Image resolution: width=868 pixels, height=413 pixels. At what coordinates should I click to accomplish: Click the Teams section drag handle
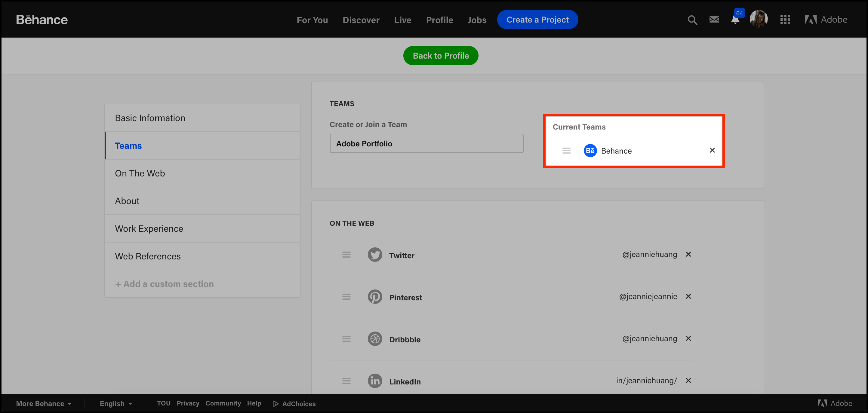click(x=566, y=150)
